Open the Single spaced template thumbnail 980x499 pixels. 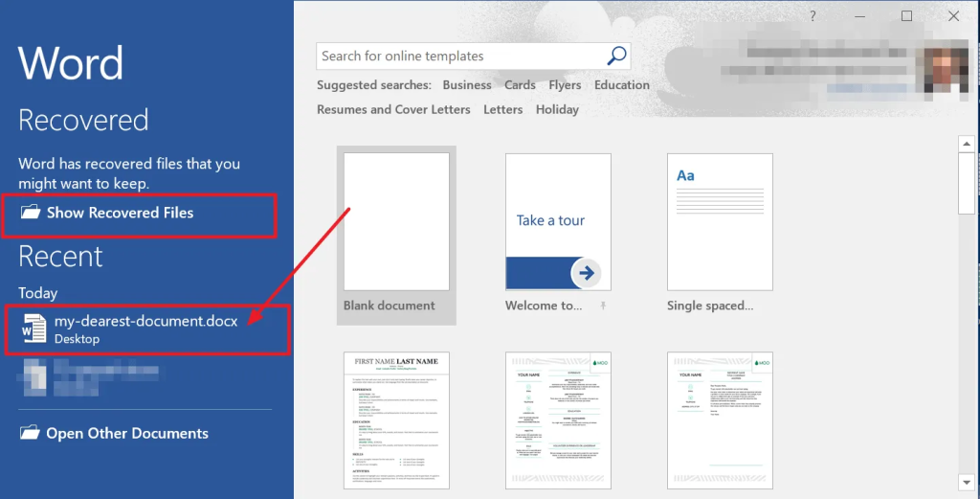click(720, 222)
